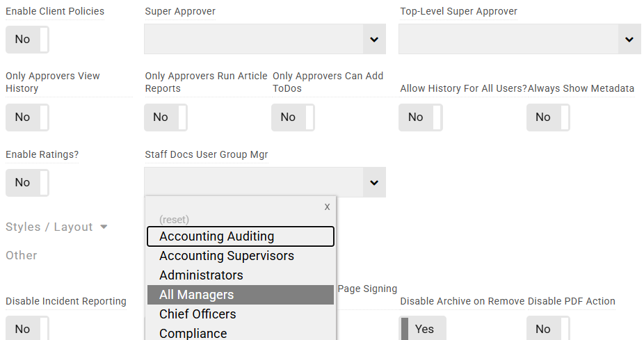Viewport: 644px width, 340px height.
Task: Click the (reset) option in dropdown
Action: [x=174, y=220]
